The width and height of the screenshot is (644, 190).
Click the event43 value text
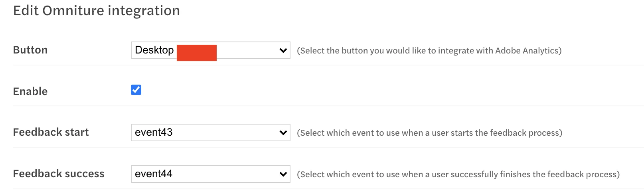tap(154, 133)
